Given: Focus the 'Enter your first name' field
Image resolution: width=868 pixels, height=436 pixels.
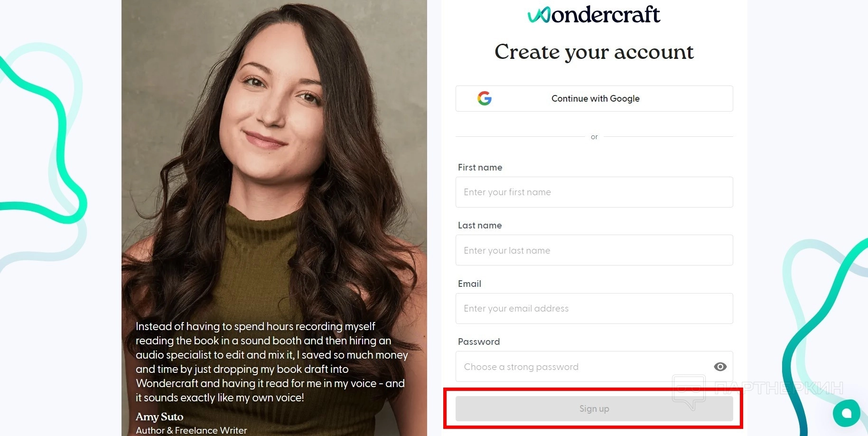Looking at the screenshot, I should coord(594,192).
